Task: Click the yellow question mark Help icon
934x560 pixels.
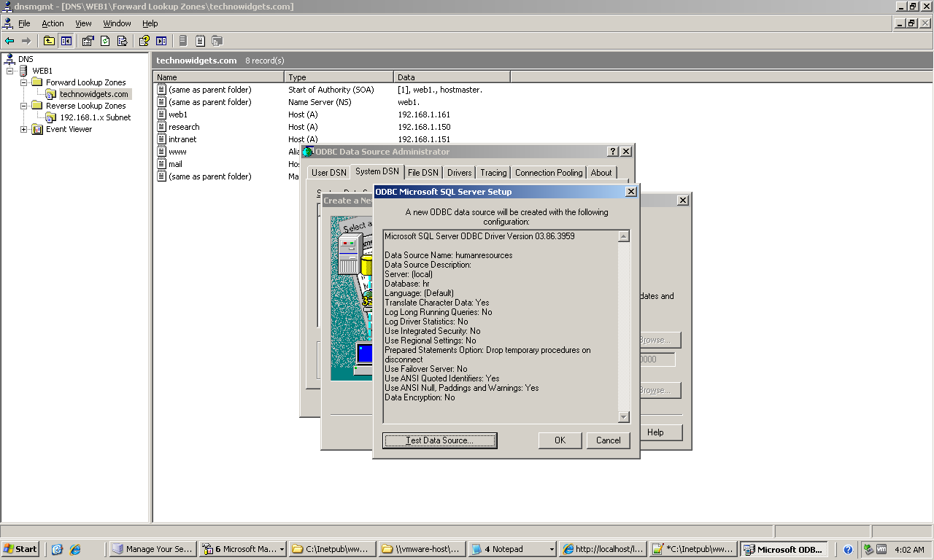Action: (144, 41)
